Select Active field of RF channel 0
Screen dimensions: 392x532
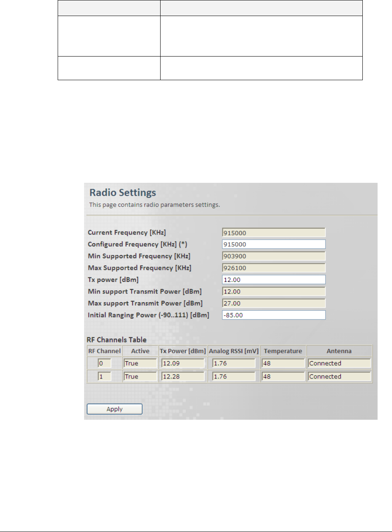point(140,363)
